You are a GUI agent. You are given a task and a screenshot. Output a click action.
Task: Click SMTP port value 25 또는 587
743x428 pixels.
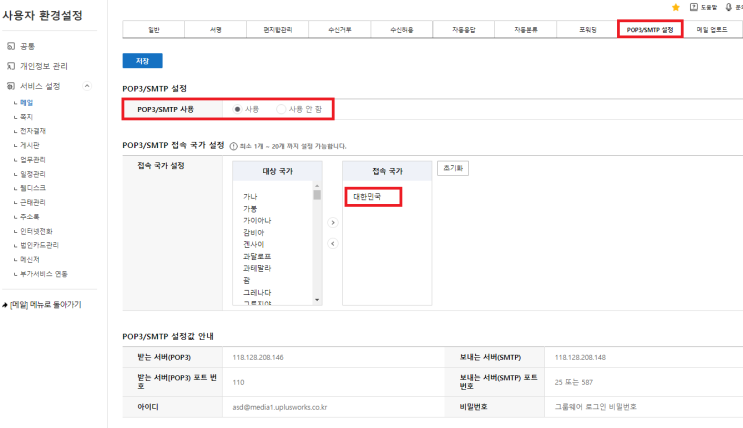coord(573,382)
